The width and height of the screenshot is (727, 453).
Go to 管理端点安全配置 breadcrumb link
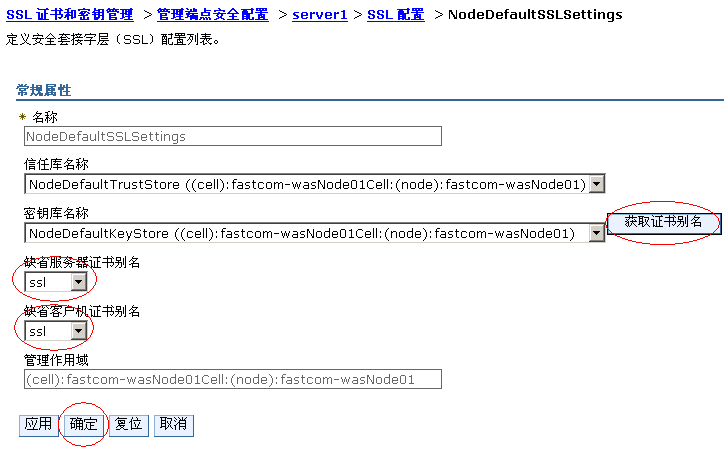213,15
